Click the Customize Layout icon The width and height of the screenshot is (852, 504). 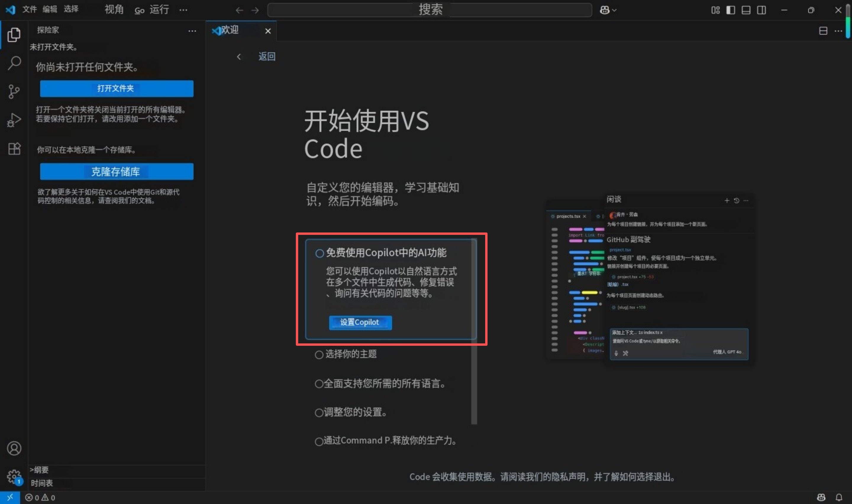tap(715, 10)
